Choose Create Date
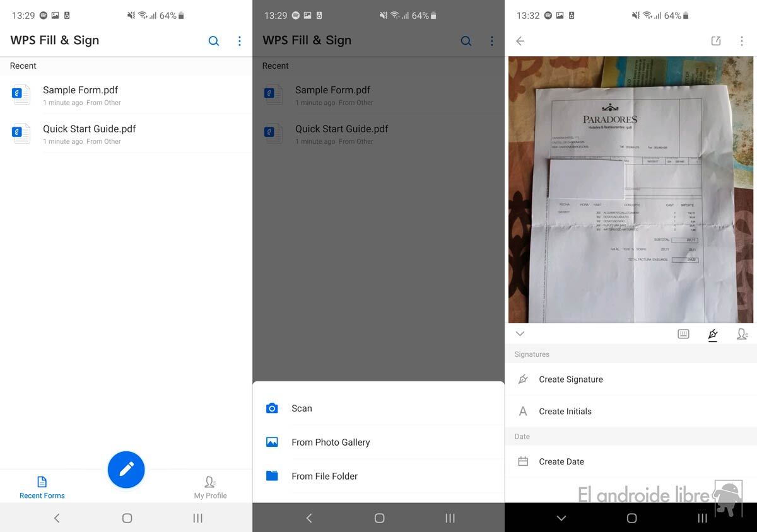757x532 pixels. pos(561,462)
